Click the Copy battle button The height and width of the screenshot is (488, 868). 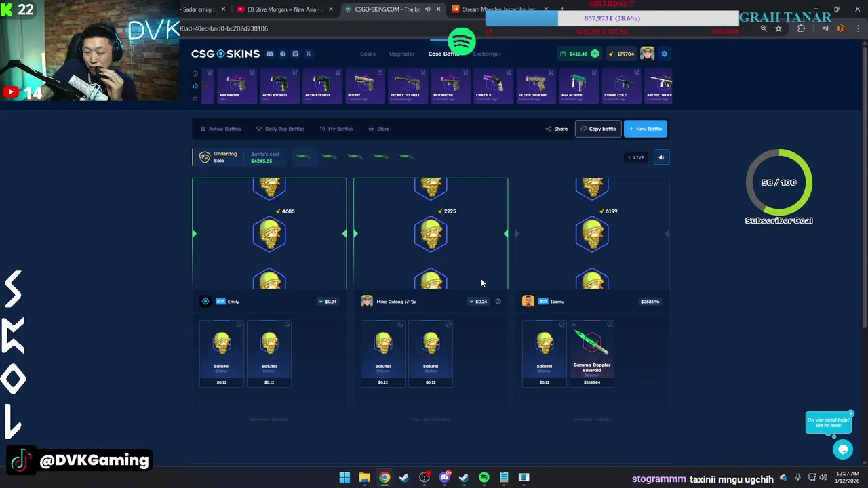point(598,129)
